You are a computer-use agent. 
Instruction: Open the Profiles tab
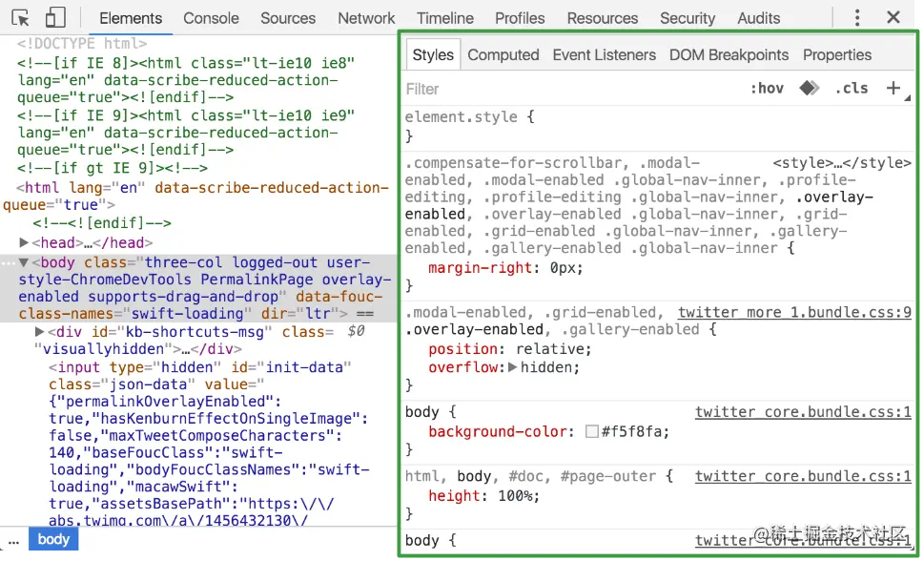[x=520, y=18]
